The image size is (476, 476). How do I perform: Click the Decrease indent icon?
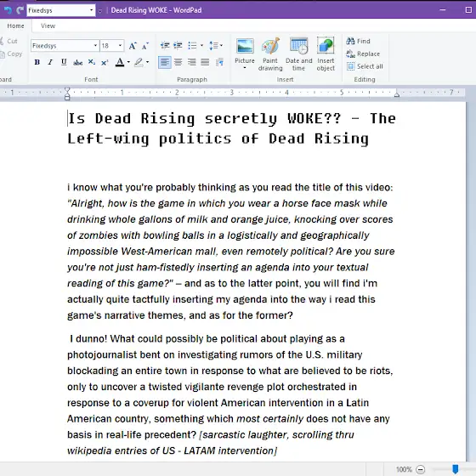[x=165, y=46]
